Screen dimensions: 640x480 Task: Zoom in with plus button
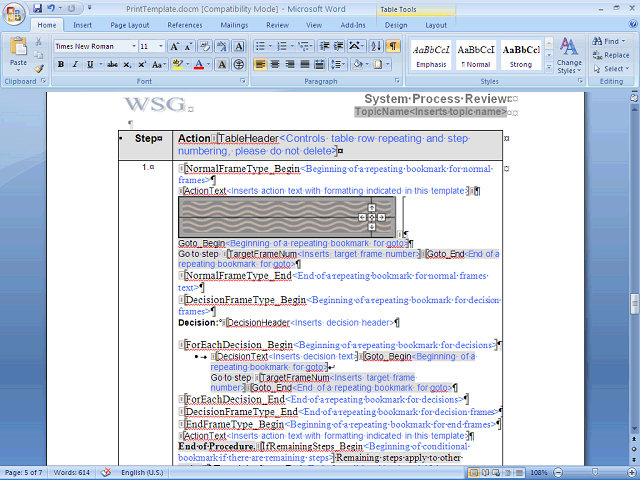click(631, 472)
